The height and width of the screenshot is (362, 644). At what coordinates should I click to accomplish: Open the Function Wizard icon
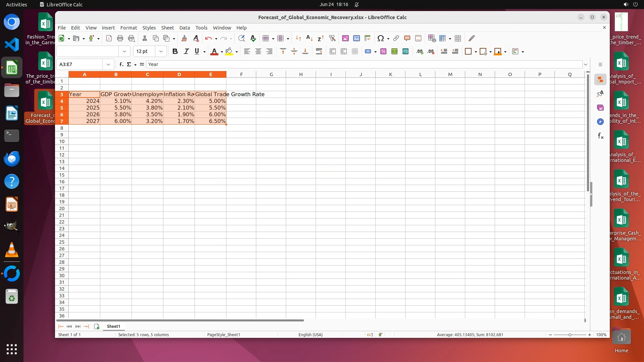coord(121,64)
